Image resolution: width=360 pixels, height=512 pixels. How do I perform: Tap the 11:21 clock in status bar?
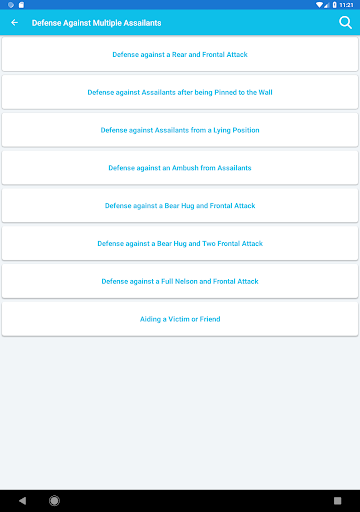346,5
